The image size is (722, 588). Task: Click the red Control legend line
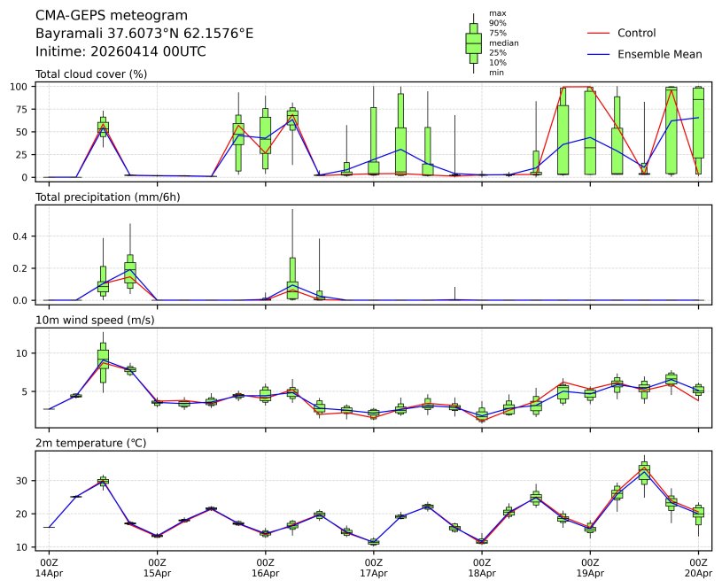[x=599, y=33]
